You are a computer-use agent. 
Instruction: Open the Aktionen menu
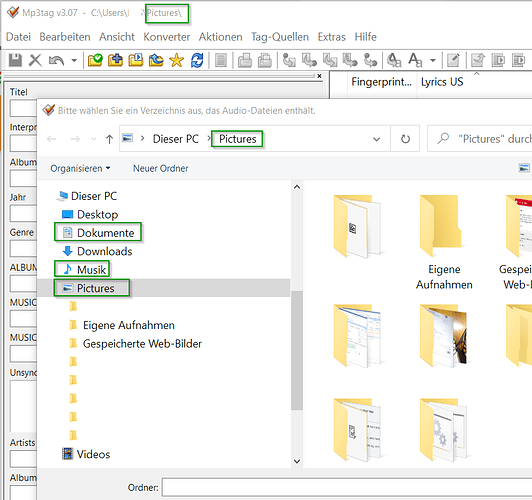click(x=221, y=37)
